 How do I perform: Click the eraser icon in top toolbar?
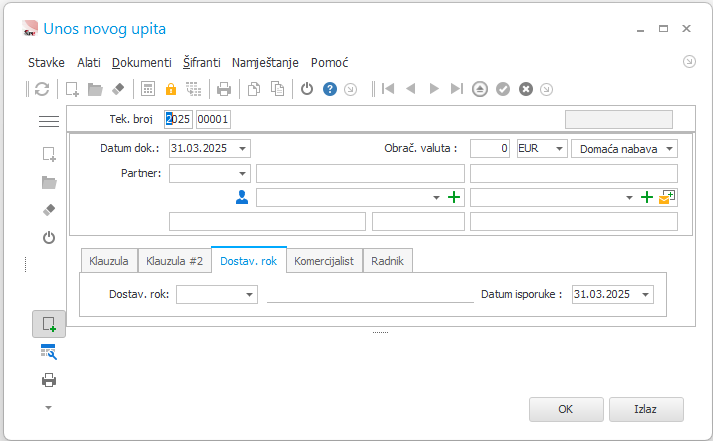(x=118, y=89)
